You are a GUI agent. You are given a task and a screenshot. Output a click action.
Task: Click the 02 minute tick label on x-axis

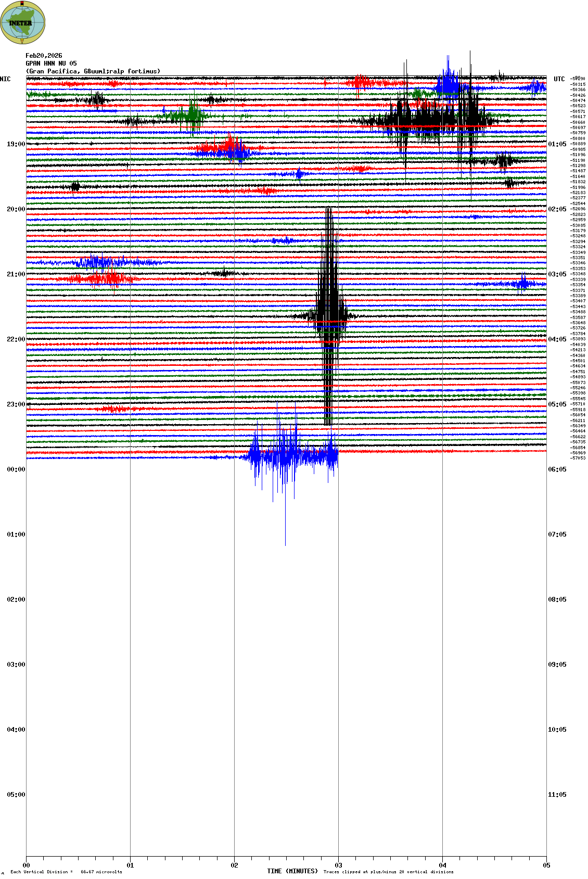[235, 865]
